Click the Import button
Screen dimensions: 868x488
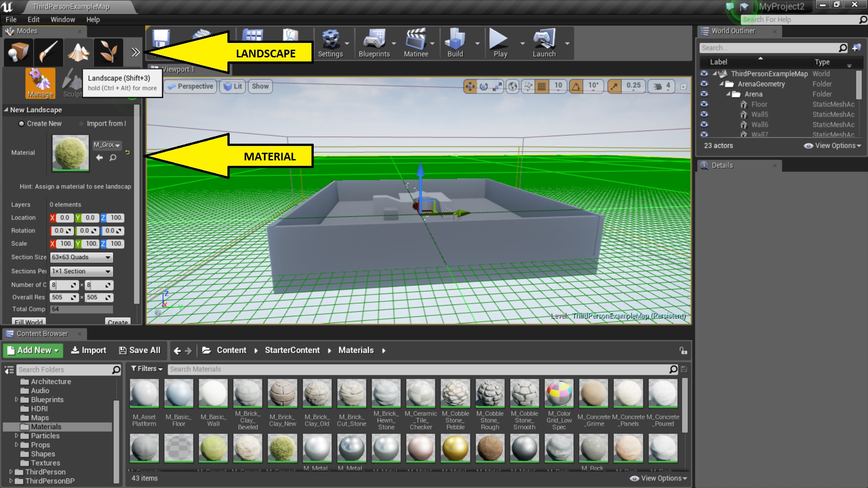pyautogui.click(x=89, y=350)
